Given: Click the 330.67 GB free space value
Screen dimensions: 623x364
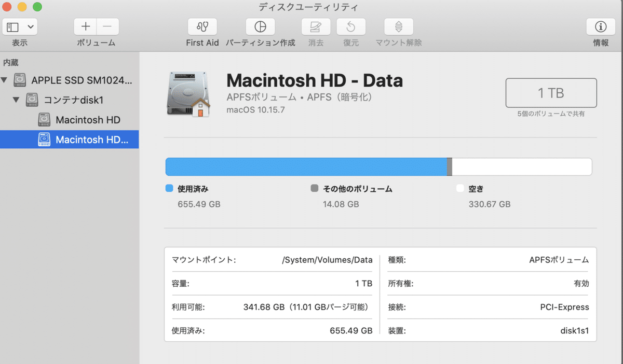Looking at the screenshot, I should tap(490, 204).
